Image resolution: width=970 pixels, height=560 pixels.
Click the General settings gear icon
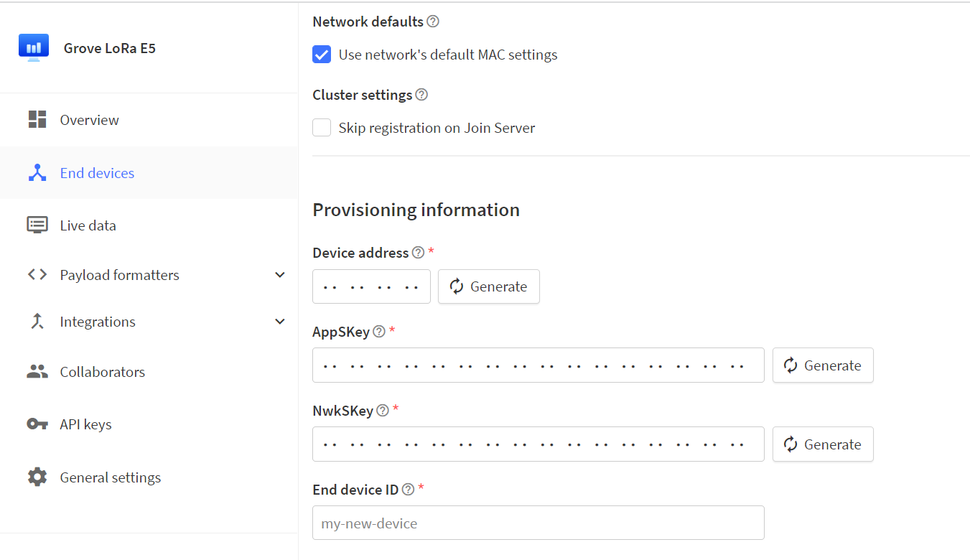point(37,477)
